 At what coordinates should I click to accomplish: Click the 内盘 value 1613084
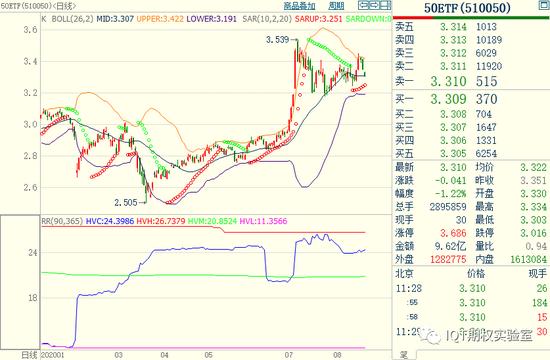[x=528, y=259]
